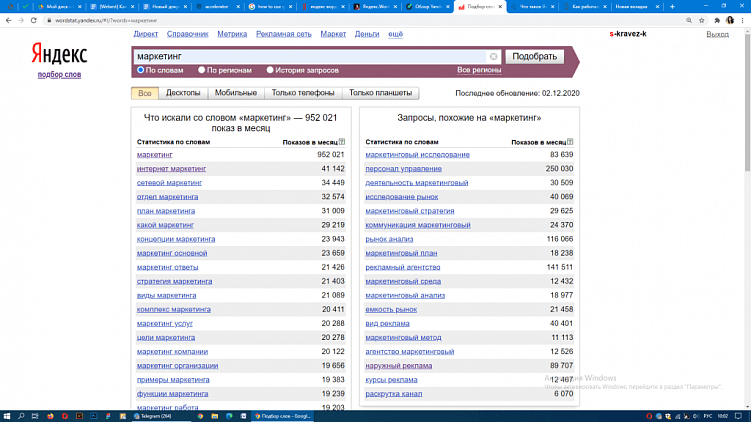Switch to the Десктопы tab
Screen dimensions: 751x422
click(183, 93)
